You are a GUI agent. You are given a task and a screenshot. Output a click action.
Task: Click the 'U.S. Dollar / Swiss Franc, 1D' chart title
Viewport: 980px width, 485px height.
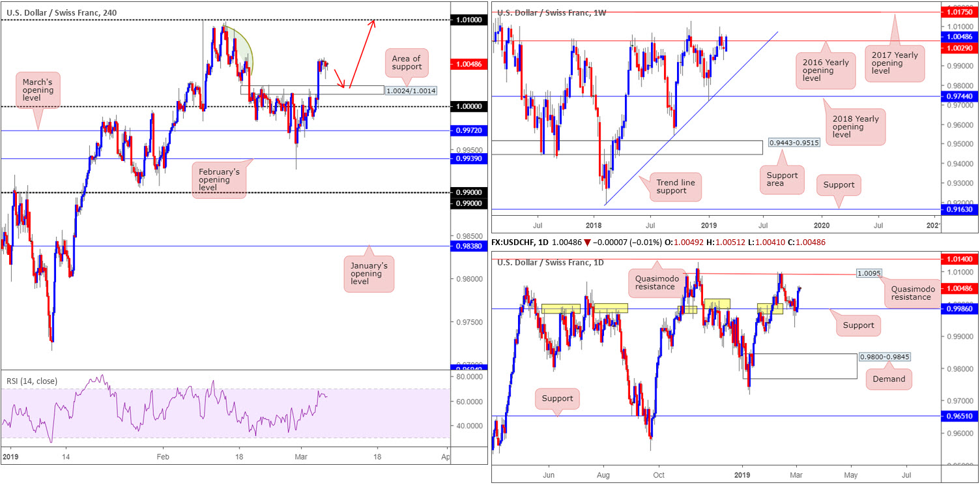[551, 263]
